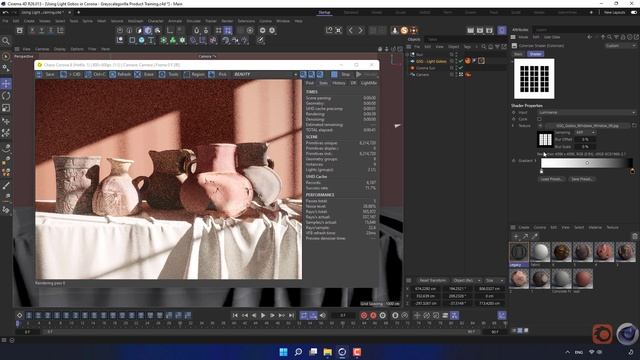640x360 pixels.
Task: Switch to Post tab in VFB side panel
Action: pos(310,83)
